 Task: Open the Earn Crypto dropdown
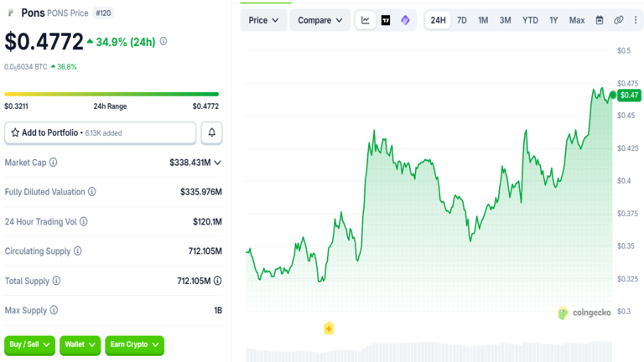click(x=134, y=344)
